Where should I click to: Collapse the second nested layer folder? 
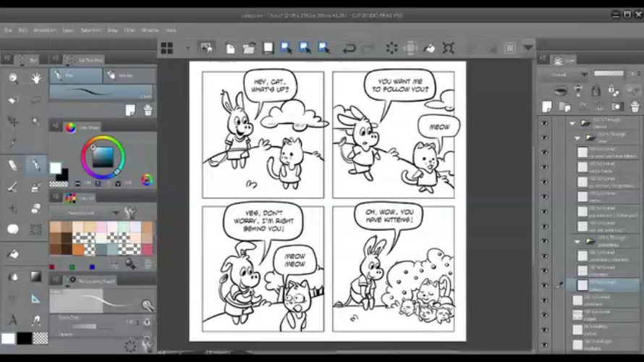point(577,242)
